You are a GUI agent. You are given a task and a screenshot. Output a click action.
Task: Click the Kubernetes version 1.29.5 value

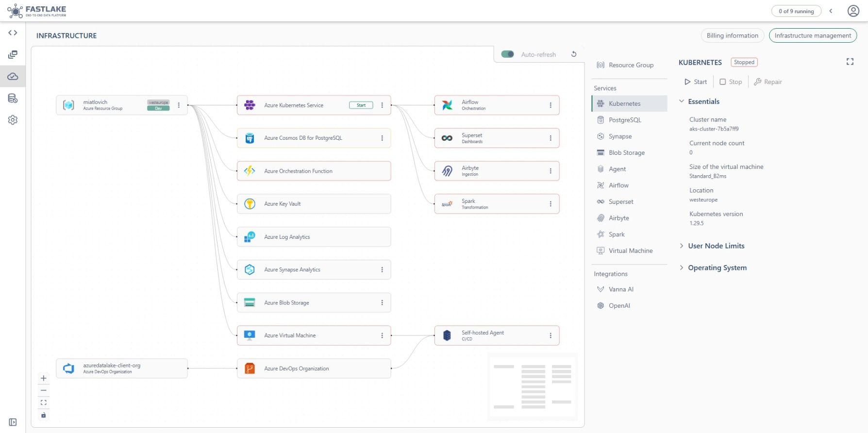(x=696, y=223)
